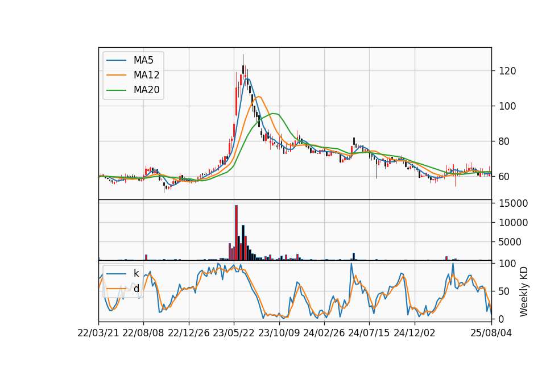Click the 100 price axis tick label
546x392 pixels.
[x=507, y=106]
